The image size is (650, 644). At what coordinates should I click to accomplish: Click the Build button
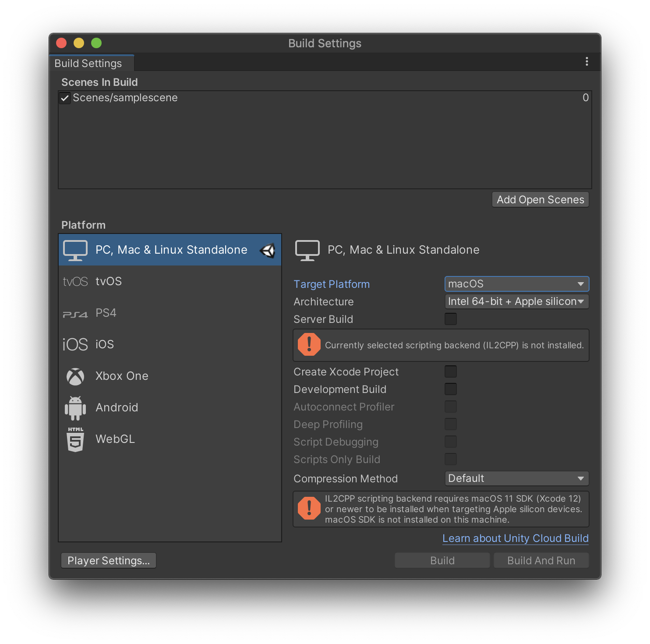click(x=442, y=561)
